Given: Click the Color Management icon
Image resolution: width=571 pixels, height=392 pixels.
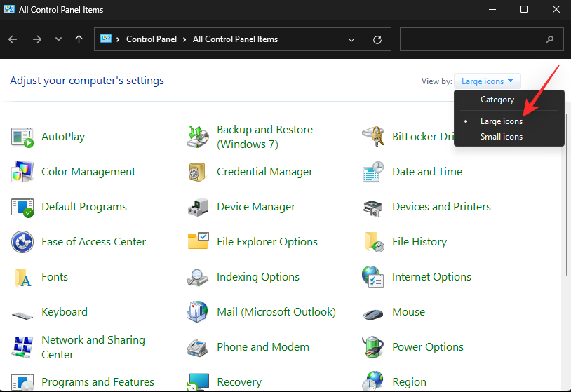Looking at the screenshot, I should [x=22, y=172].
